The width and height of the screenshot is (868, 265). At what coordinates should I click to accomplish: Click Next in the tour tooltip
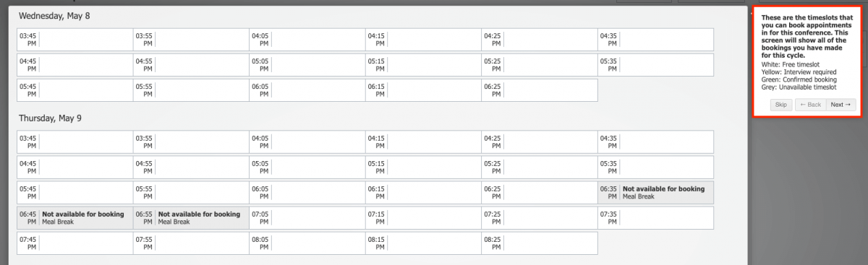pyautogui.click(x=841, y=105)
